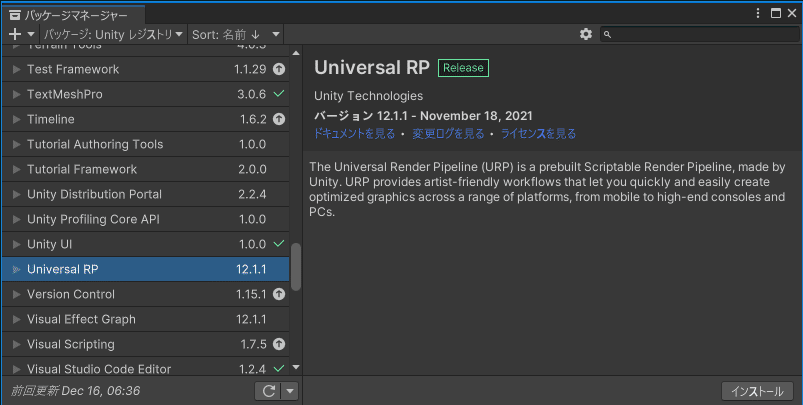The height and width of the screenshot is (405, 803).
Task: Open the refresh options dropdown arrow
Action: (x=290, y=391)
